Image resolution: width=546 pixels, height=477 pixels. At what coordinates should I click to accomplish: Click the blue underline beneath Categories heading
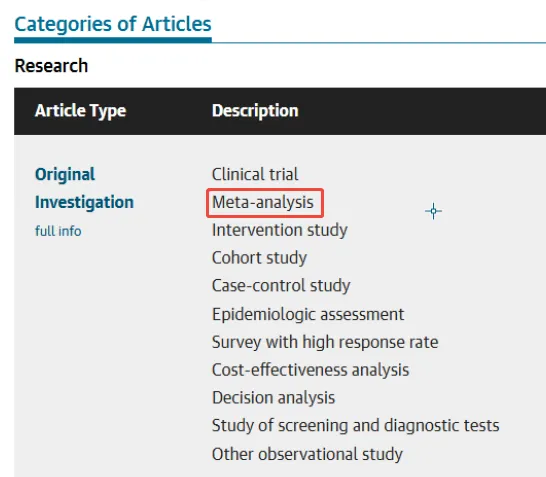pyautogui.click(x=113, y=40)
